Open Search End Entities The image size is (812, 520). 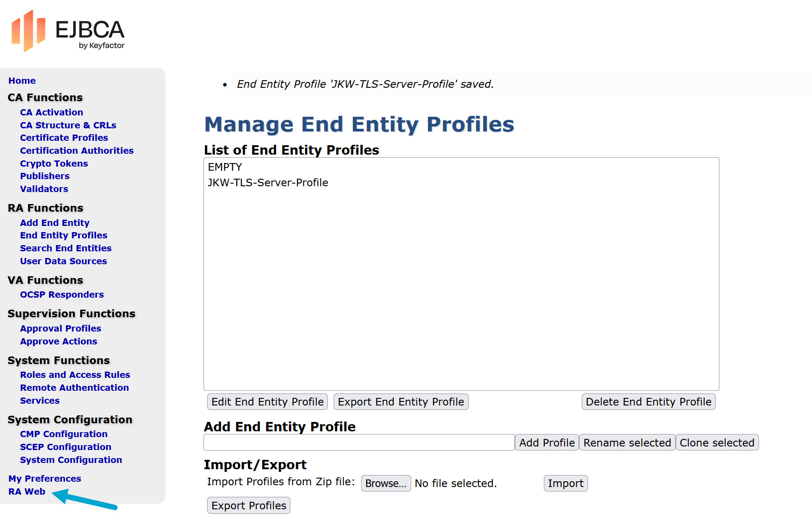pos(65,248)
